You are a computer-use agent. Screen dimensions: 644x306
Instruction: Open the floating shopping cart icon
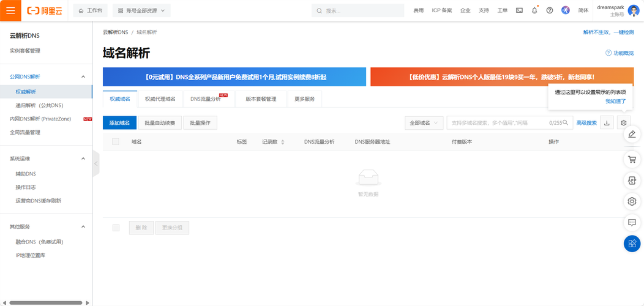pyautogui.click(x=632, y=159)
